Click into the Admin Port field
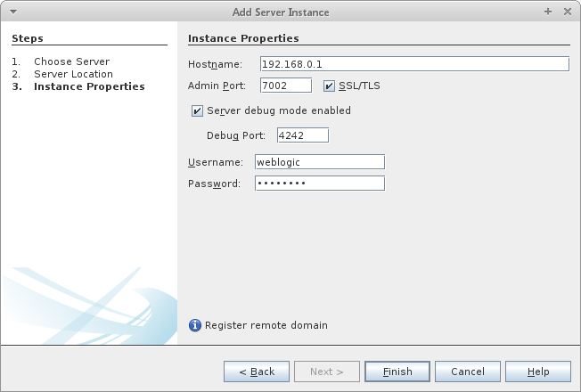Image resolution: width=581 pixels, height=392 pixels. [285, 86]
